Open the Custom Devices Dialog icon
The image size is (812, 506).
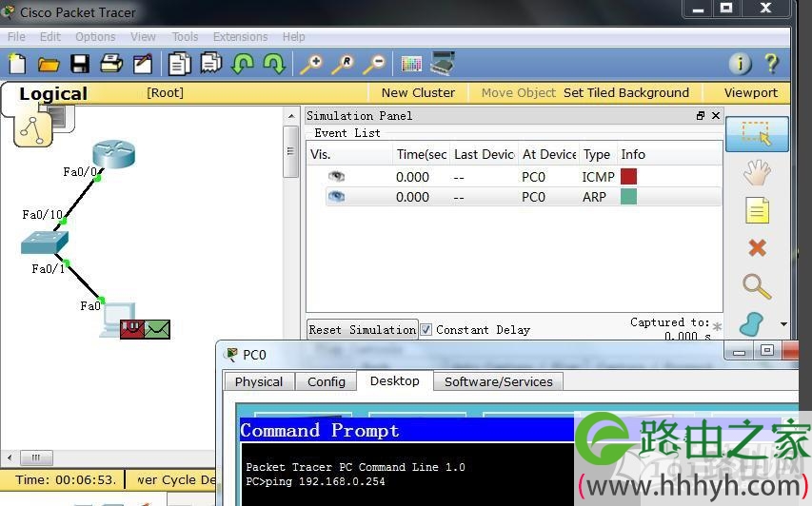point(443,63)
